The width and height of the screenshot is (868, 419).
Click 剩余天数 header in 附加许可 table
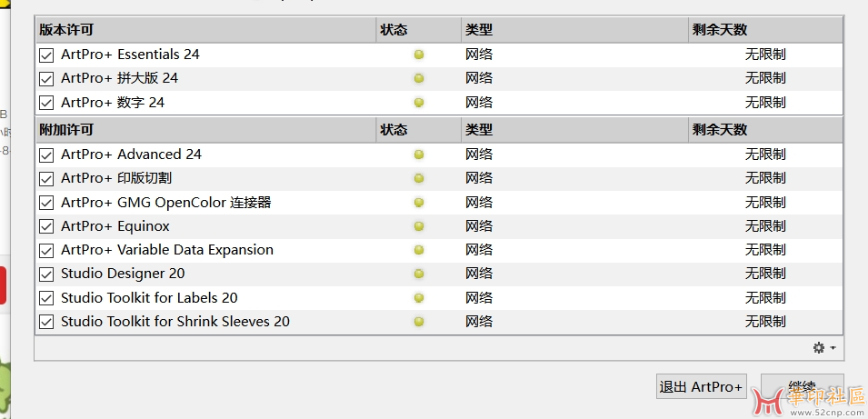(765, 130)
